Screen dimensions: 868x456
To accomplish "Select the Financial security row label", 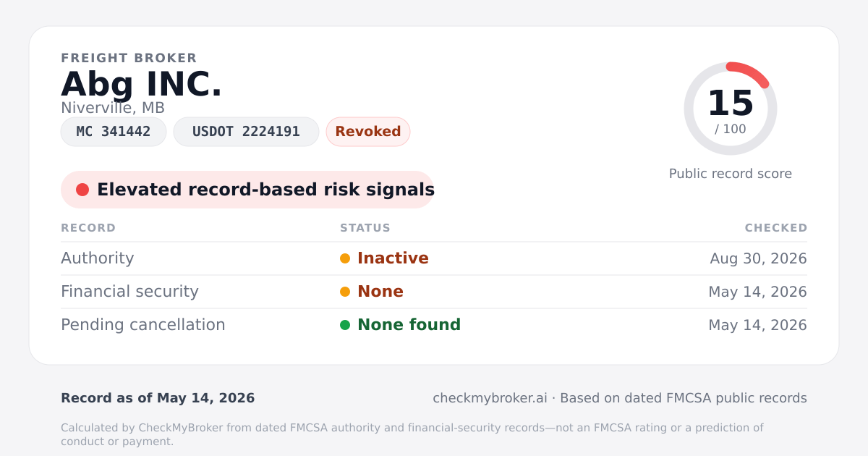I will click(x=129, y=292).
